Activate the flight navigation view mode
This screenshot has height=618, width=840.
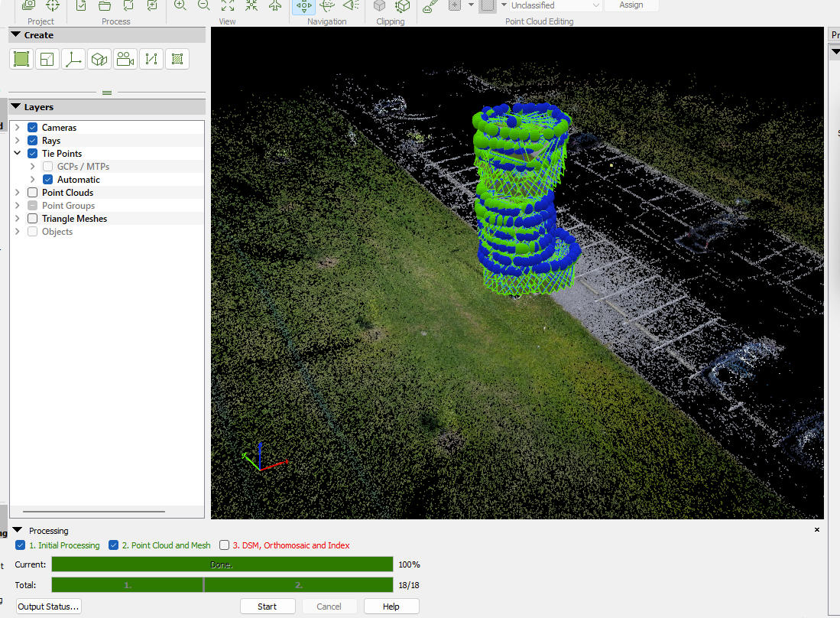[275, 6]
